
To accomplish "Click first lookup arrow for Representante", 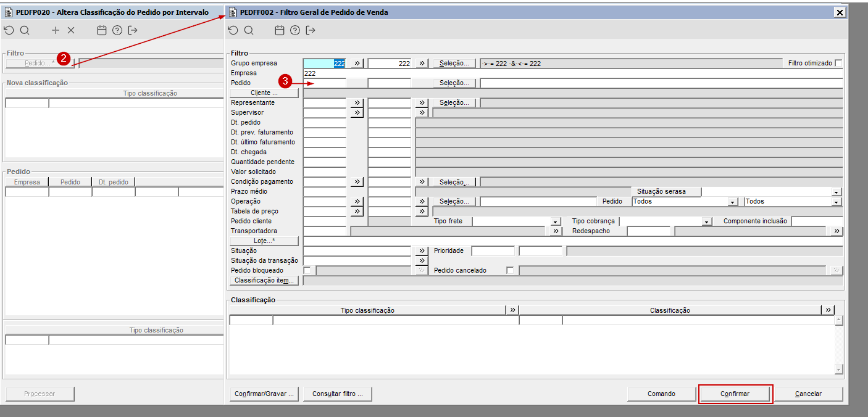I will 357,102.
